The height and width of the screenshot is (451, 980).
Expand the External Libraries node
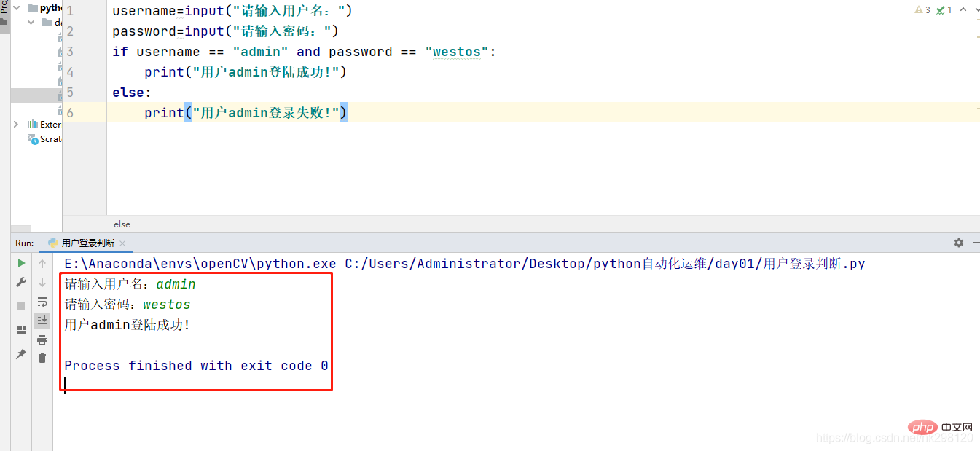point(17,125)
